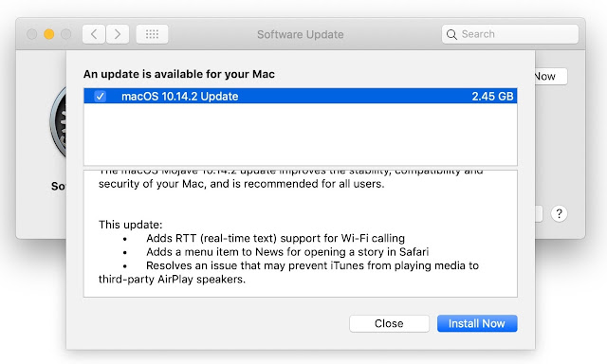This screenshot has height=364, width=607.
Task: Click Install Now to start updating
Action: [x=477, y=323]
